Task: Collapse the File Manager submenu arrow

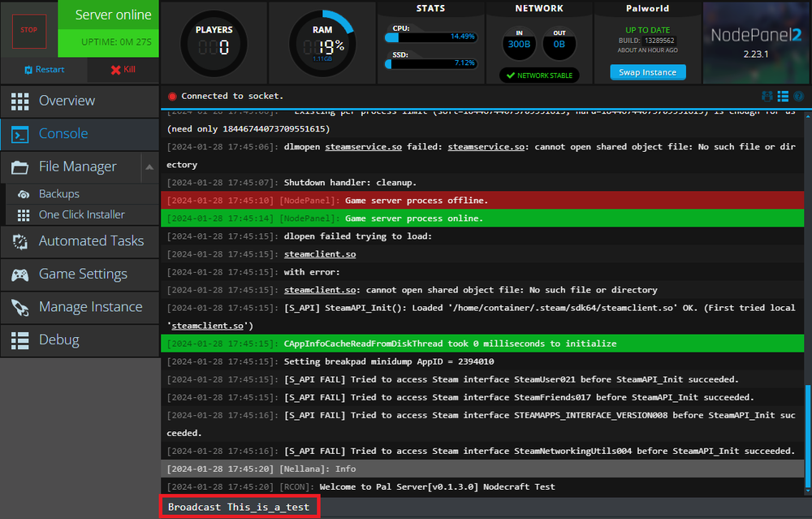Action: (x=149, y=167)
